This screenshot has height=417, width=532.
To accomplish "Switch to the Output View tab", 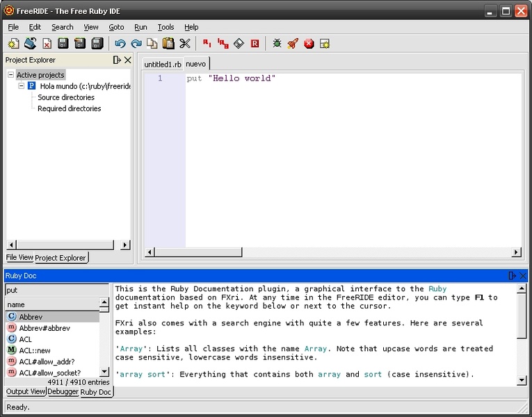I will [x=26, y=391].
